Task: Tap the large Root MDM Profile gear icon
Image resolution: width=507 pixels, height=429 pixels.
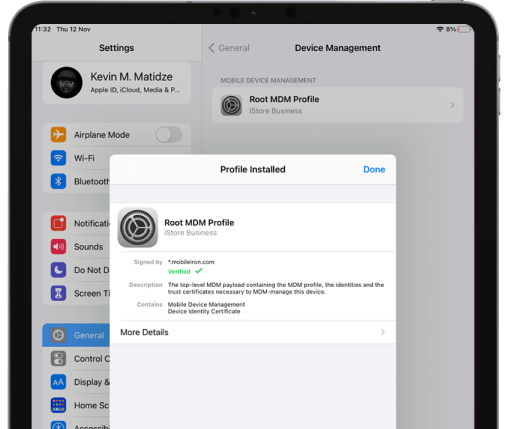Action: point(138,228)
